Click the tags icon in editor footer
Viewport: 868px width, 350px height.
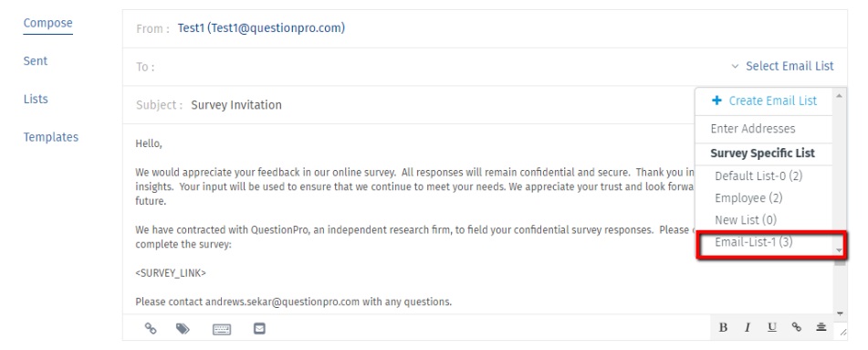183,329
